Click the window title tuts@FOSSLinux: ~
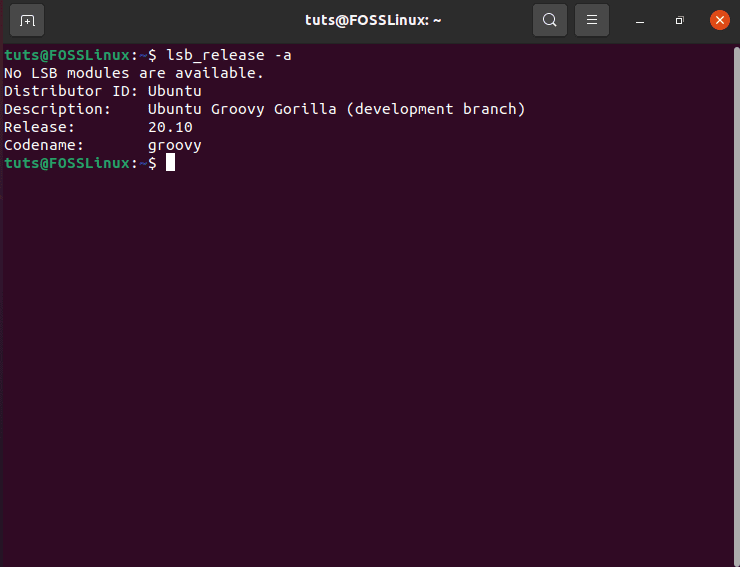The width and height of the screenshot is (740, 567). (x=373, y=20)
